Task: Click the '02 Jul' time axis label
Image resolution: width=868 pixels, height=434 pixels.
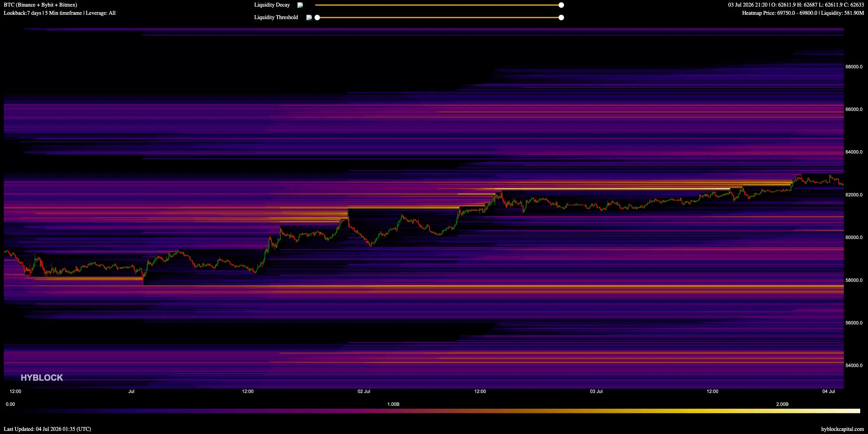Action: click(364, 392)
